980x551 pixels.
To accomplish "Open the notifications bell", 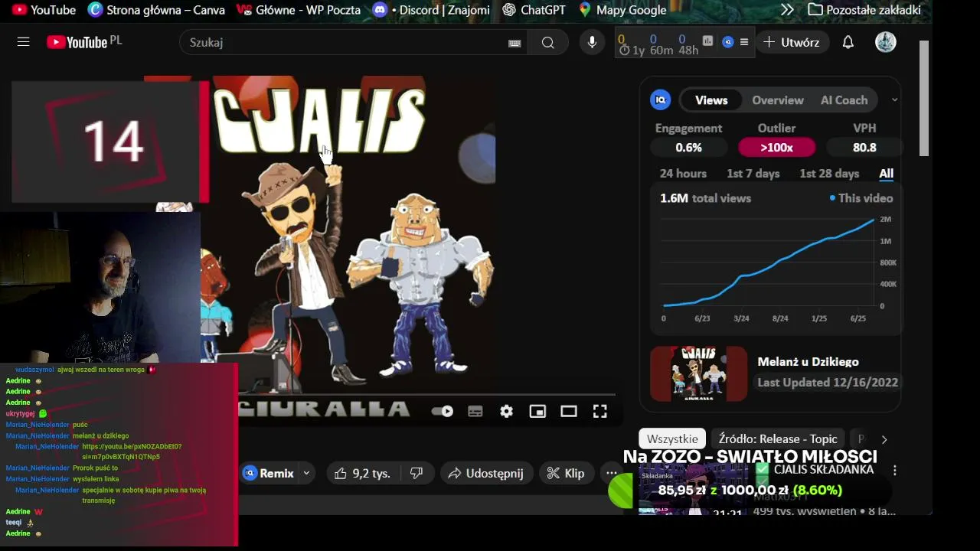I will tap(848, 42).
